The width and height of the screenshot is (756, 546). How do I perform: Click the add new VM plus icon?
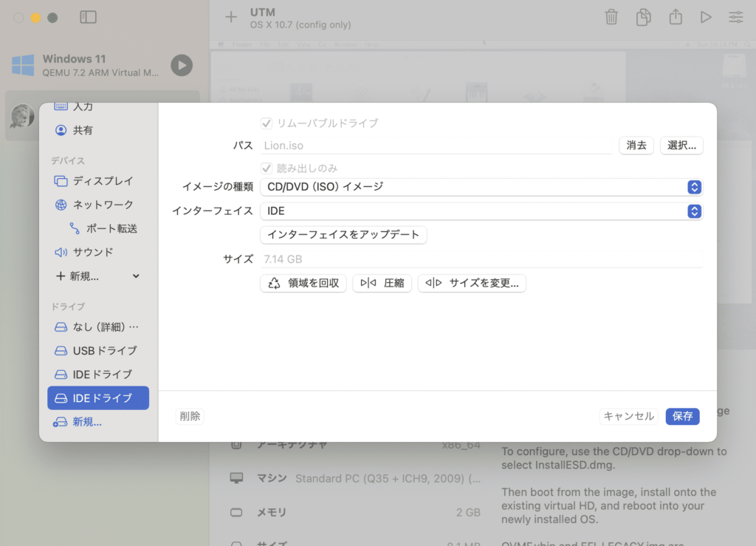231,18
